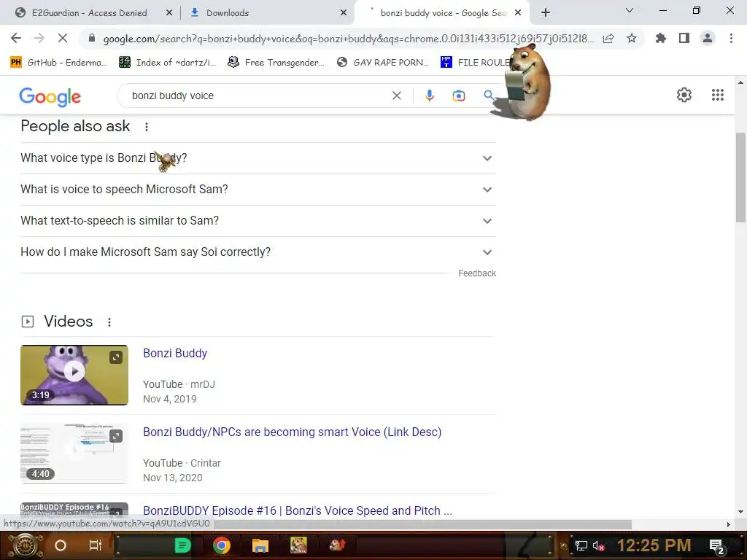Open Google quick settings gear

tap(684, 95)
